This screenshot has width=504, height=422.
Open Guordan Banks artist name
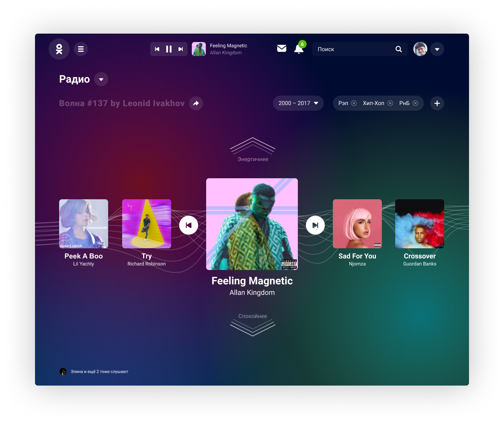click(x=420, y=264)
